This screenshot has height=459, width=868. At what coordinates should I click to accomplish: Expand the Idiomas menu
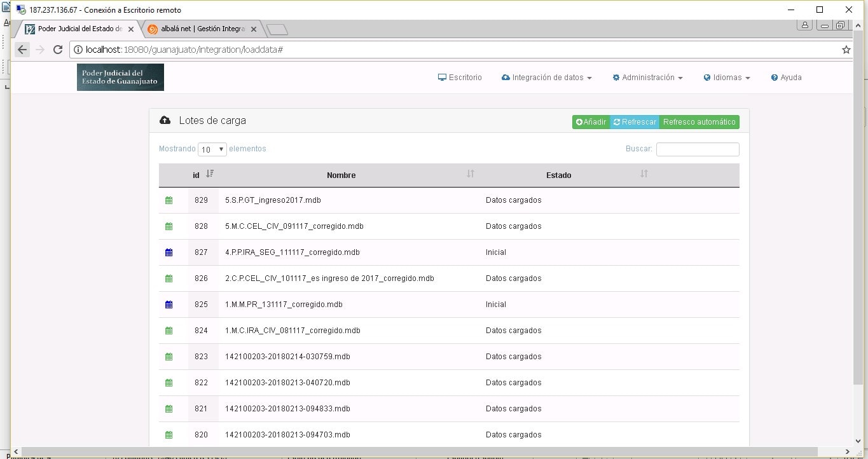coord(727,78)
